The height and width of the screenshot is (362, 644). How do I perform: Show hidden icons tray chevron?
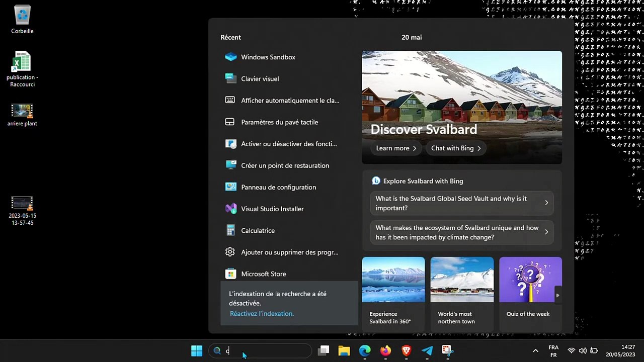coord(535,350)
